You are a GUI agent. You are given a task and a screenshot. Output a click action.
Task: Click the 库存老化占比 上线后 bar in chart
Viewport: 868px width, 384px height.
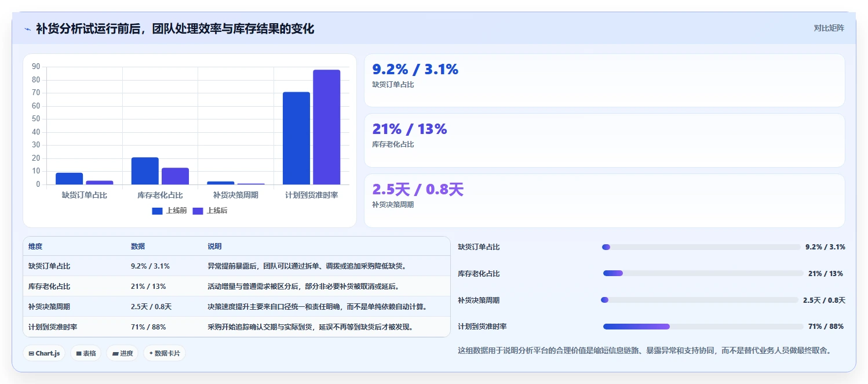pos(175,176)
